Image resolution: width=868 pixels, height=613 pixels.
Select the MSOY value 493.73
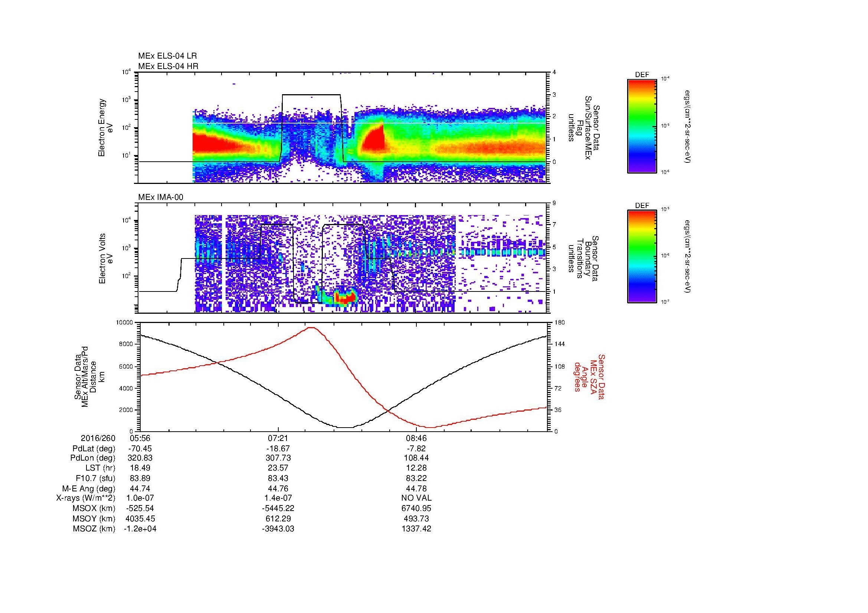416,518
